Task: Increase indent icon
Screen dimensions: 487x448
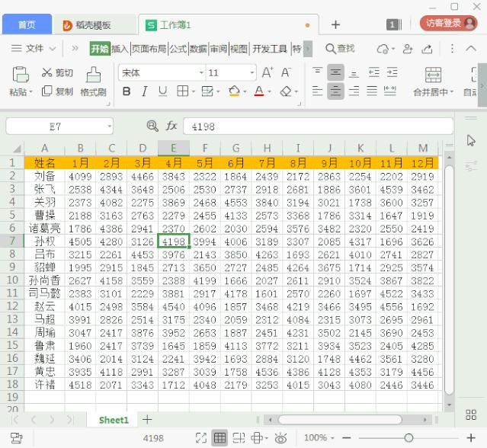Action: coord(392,72)
